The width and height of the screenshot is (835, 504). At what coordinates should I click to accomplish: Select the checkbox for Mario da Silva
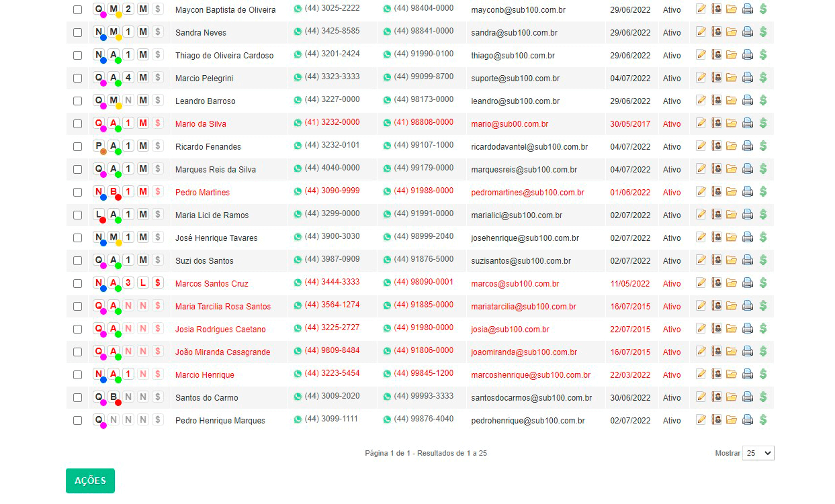[x=77, y=124]
